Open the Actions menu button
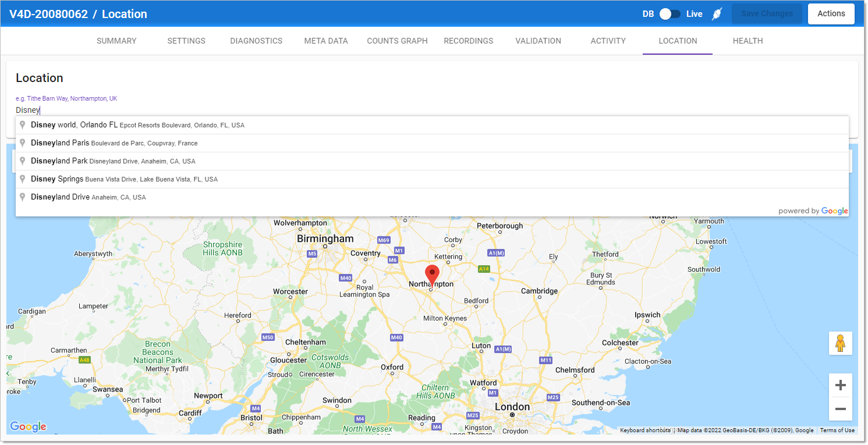The height and width of the screenshot is (445, 868). coord(831,14)
